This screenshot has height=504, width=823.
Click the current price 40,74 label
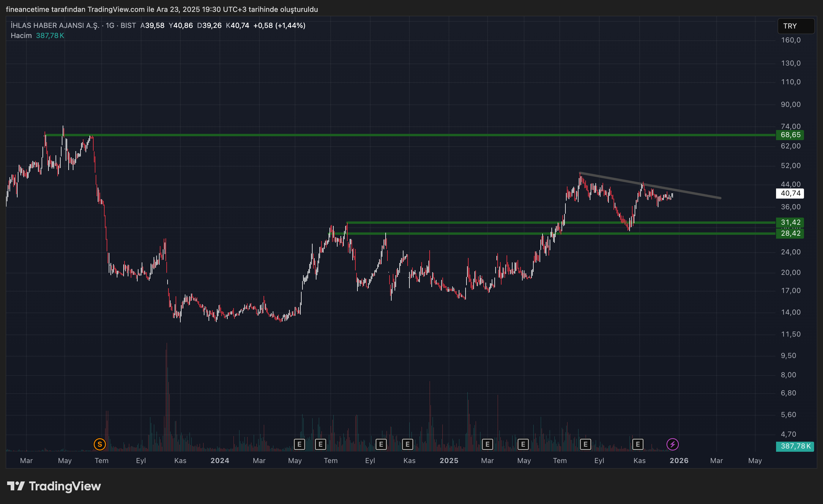[790, 193]
